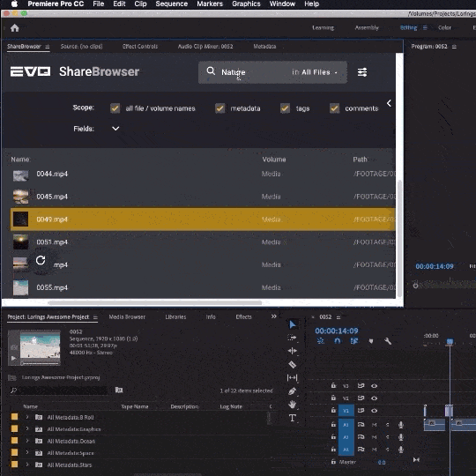Open the Editing workspace menu icon
Image resolution: width=476 pixels, height=476 pixels.
pos(425,27)
